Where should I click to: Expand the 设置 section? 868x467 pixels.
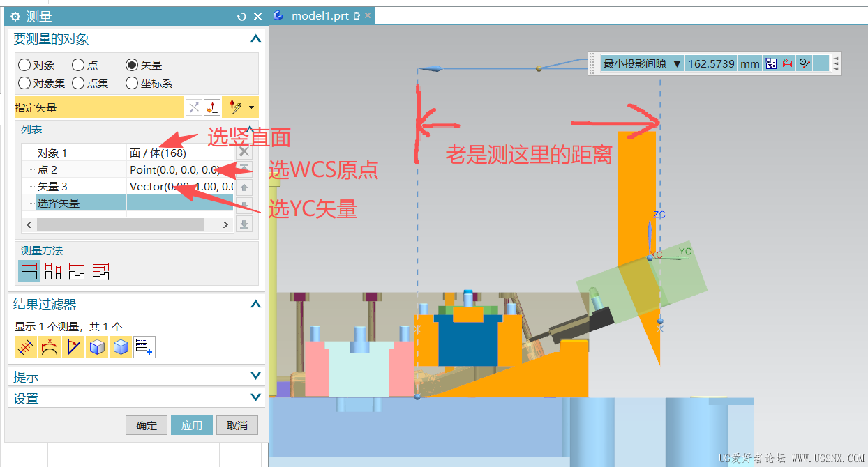255,398
